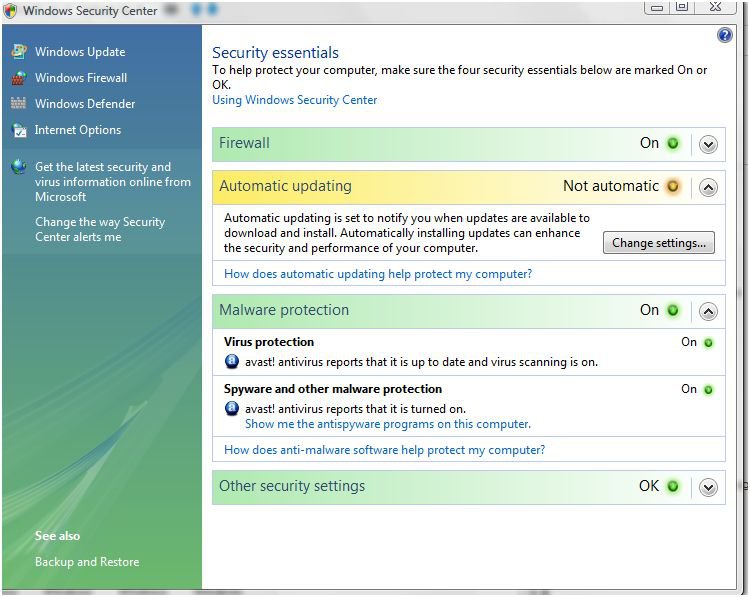Expand the Firewall section chevron
750x597 pixels.
[x=708, y=144]
